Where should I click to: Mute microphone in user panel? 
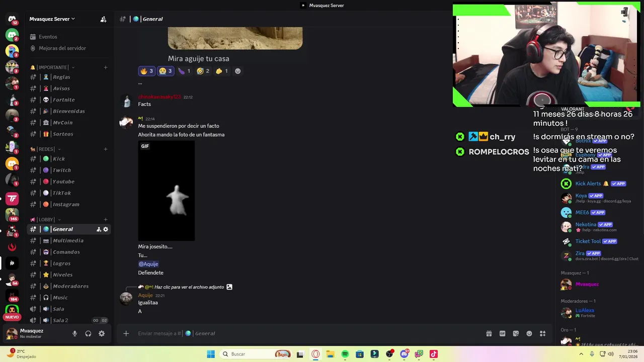click(74, 333)
